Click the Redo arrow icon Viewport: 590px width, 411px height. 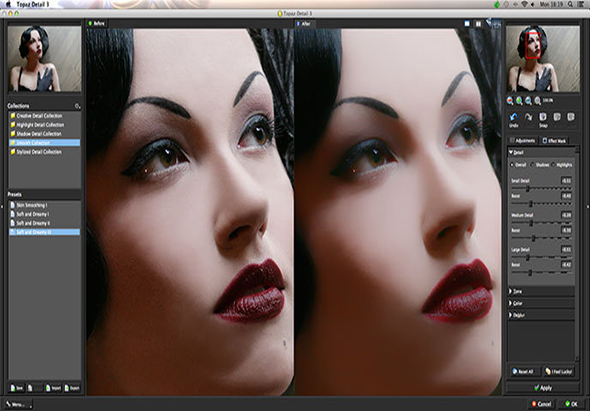[528, 117]
